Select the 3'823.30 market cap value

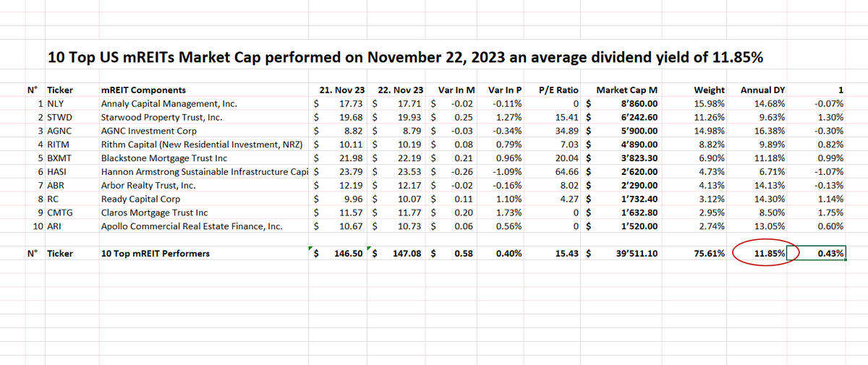pos(639,158)
